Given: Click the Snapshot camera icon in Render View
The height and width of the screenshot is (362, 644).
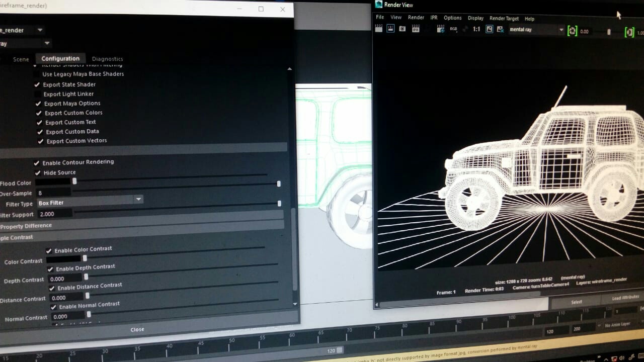Looking at the screenshot, I should (x=403, y=29).
